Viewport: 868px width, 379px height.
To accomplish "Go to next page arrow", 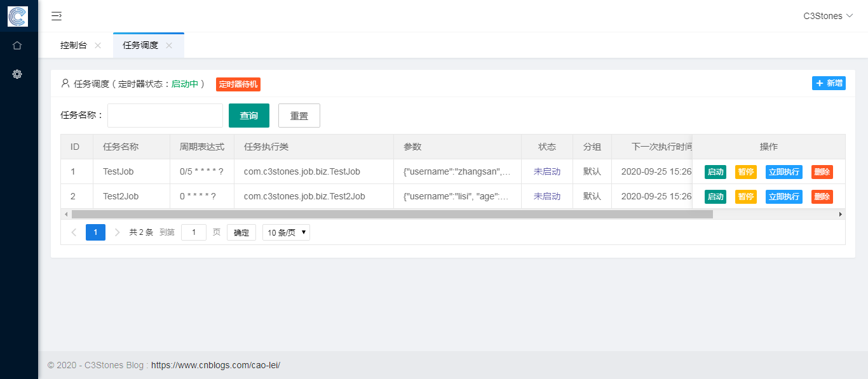I will (x=117, y=232).
